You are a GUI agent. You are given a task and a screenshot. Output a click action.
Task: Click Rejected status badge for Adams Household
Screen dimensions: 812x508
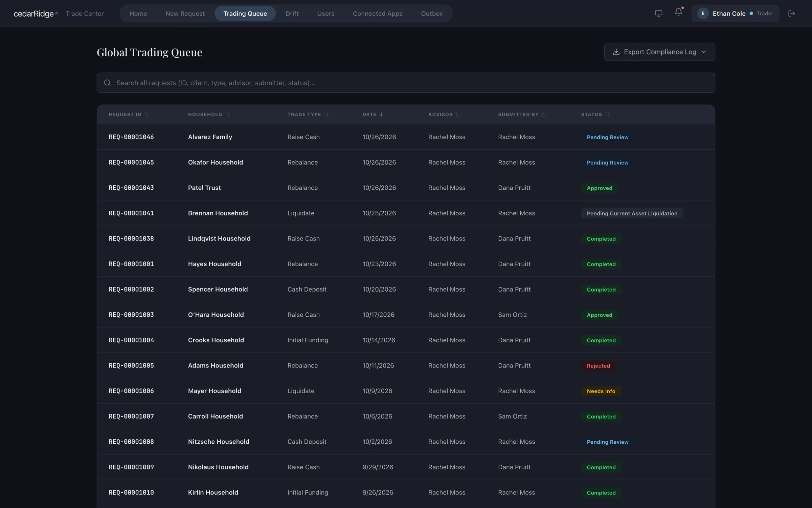[598, 366]
